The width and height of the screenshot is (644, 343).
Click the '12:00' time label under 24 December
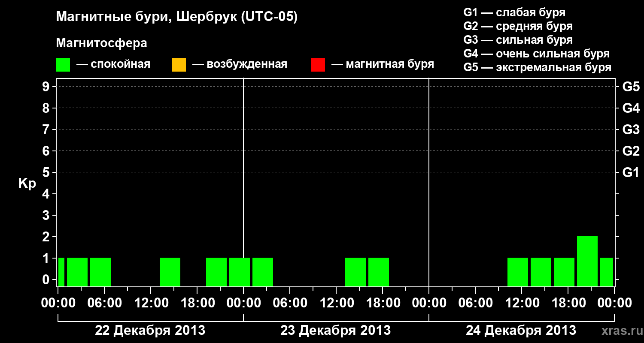pyautogui.click(x=522, y=303)
